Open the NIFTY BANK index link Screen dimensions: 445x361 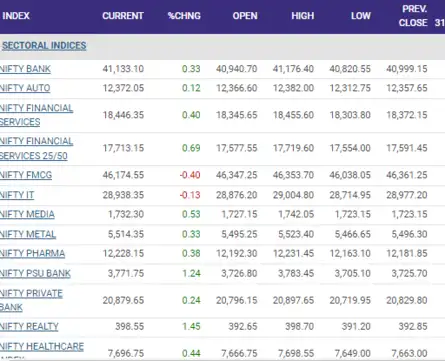[x=25, y=69]
